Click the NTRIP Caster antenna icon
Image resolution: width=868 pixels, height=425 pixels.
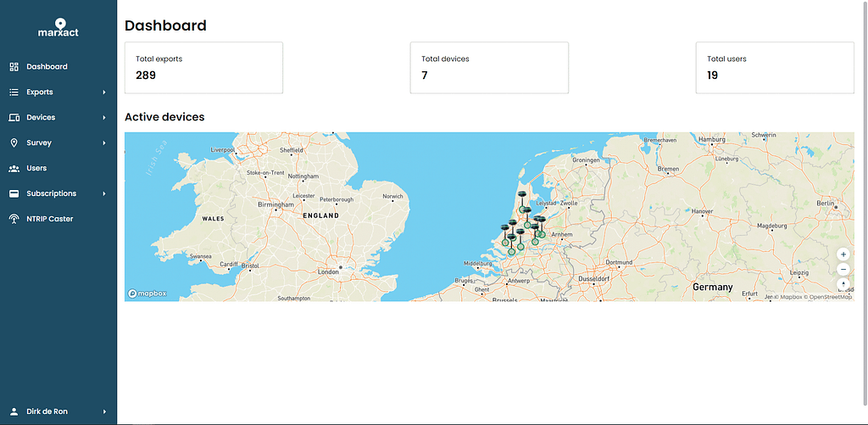(x=14, y=219)
